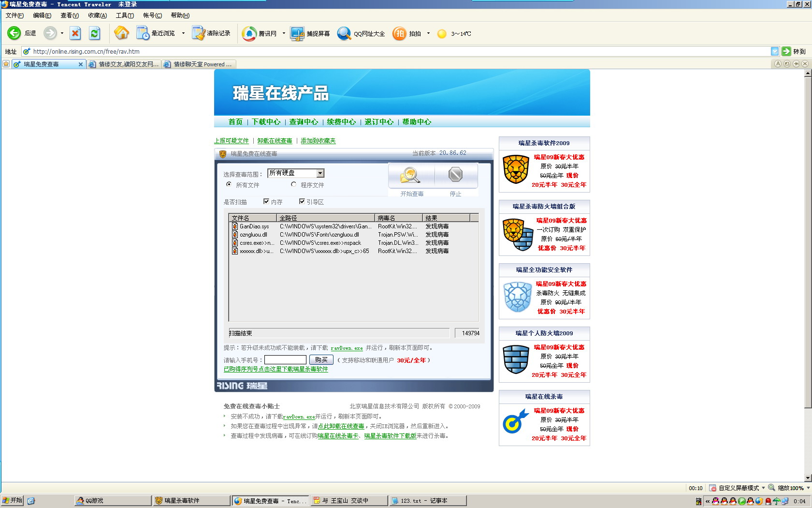
Task: Click the 请输入手机号 phone number field
Action: click(285, 359)
